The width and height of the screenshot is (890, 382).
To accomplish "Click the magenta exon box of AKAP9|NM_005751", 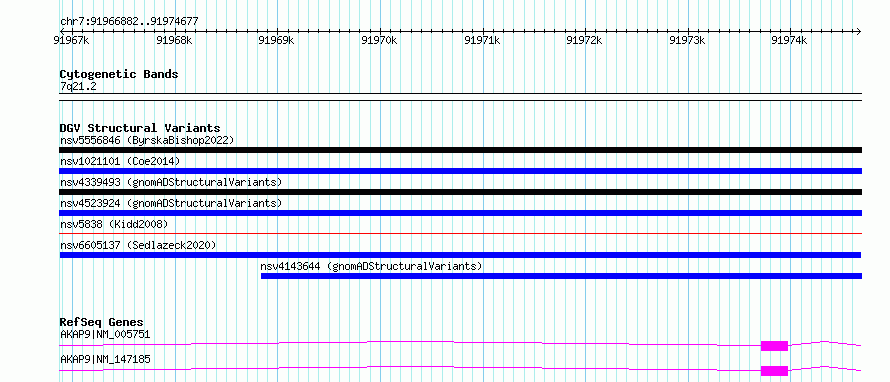I will point(774,346).
